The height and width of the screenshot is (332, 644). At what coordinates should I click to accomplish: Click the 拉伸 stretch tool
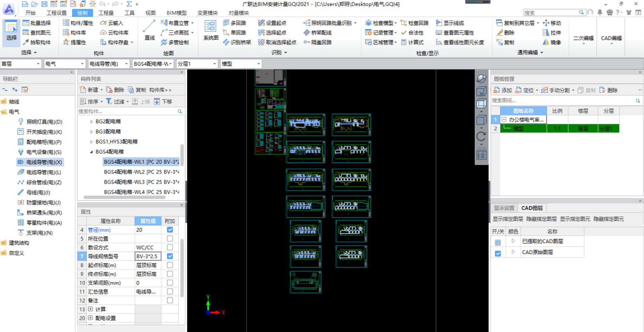(552, 33)
